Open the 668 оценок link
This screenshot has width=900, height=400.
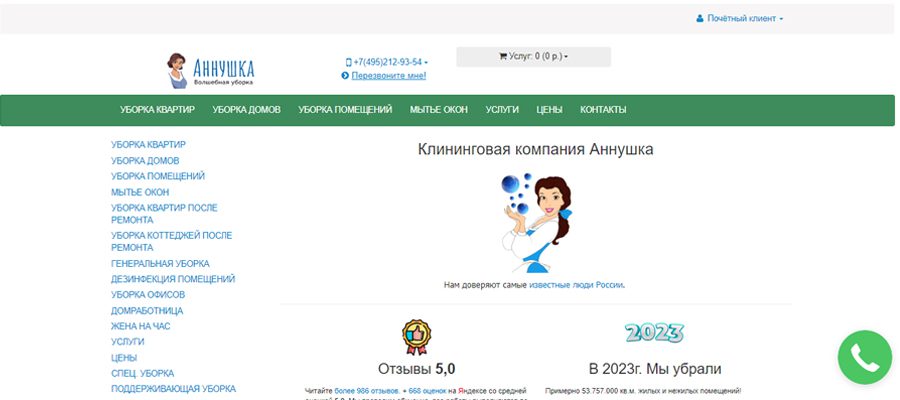pyautogui.click(x=427, y=390)
